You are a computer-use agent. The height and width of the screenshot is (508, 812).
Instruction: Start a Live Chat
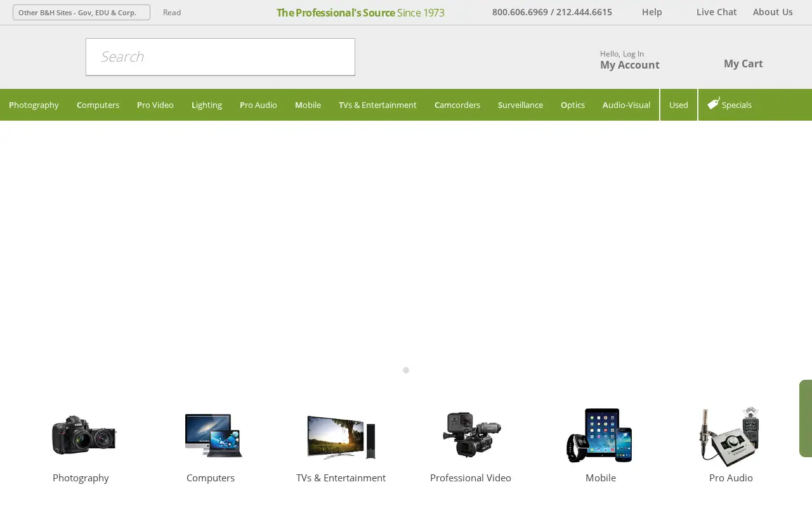click(x=716, y=11)
